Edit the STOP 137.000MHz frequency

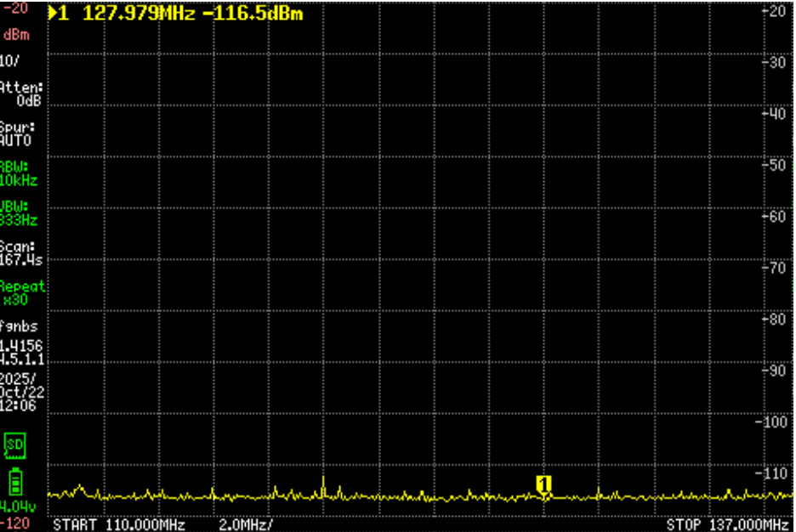727,524
